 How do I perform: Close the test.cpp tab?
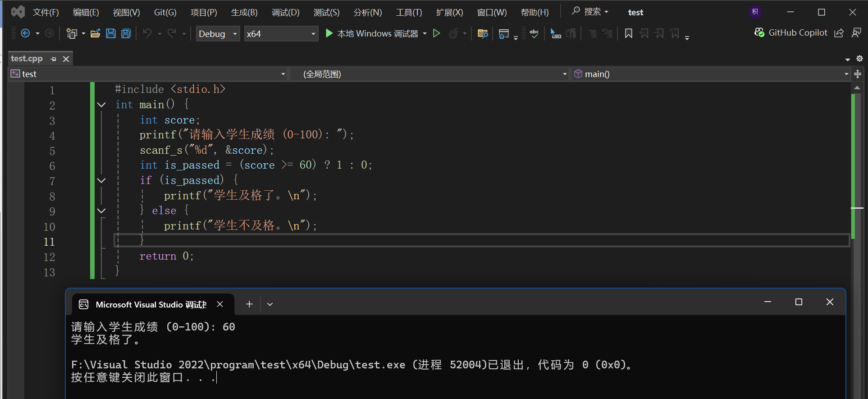[66, 59]
